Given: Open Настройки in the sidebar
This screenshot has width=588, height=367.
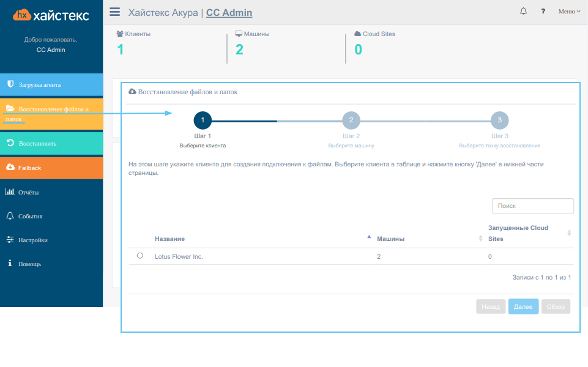Looking at the screenshot, I should coord(51,240).
